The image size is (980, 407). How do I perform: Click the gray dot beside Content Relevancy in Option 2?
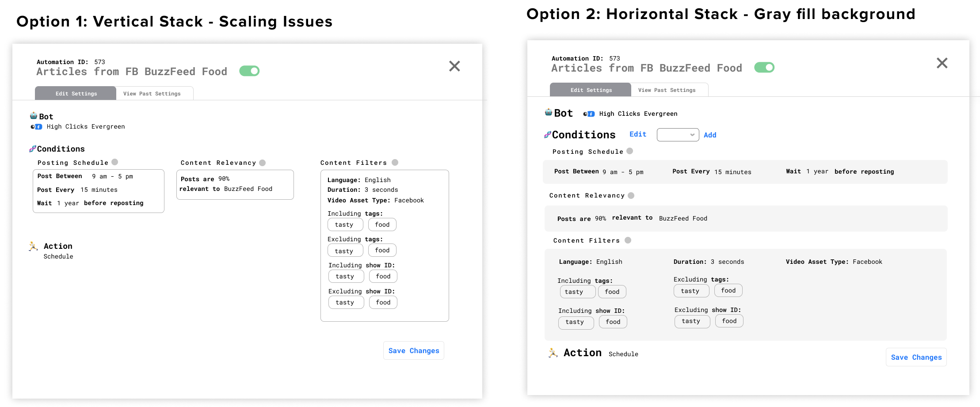tap(631, 195)
